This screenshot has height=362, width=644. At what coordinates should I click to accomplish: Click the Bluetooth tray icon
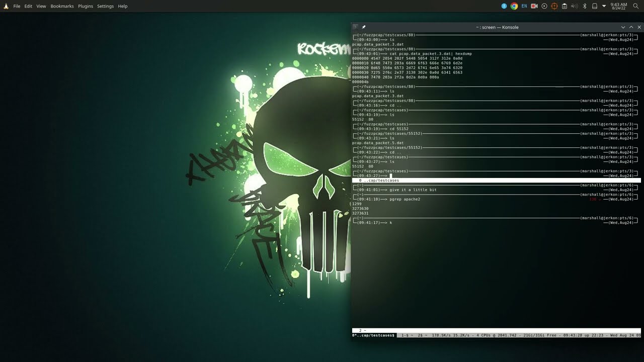pyautogui.click(x=585, y=6)
